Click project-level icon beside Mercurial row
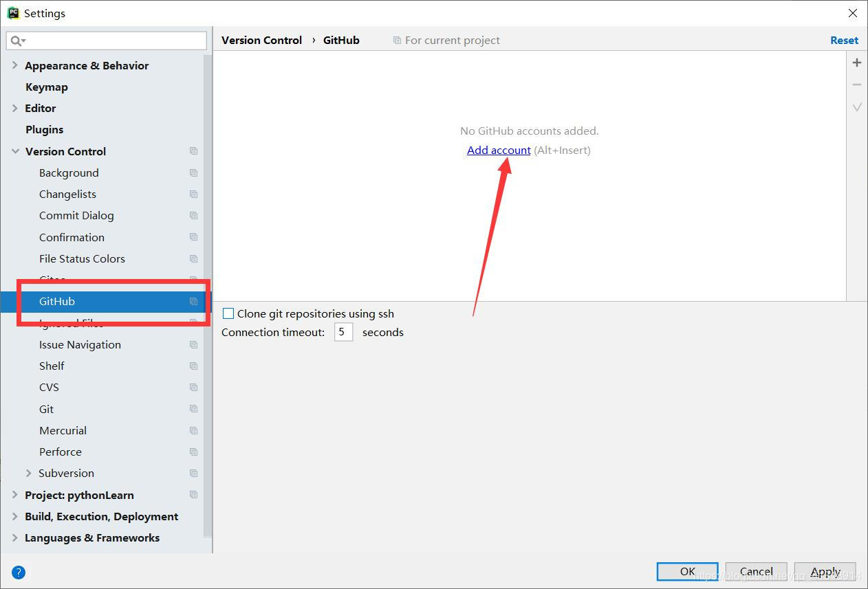The image size is (868, 589). (x=194, y=431)
